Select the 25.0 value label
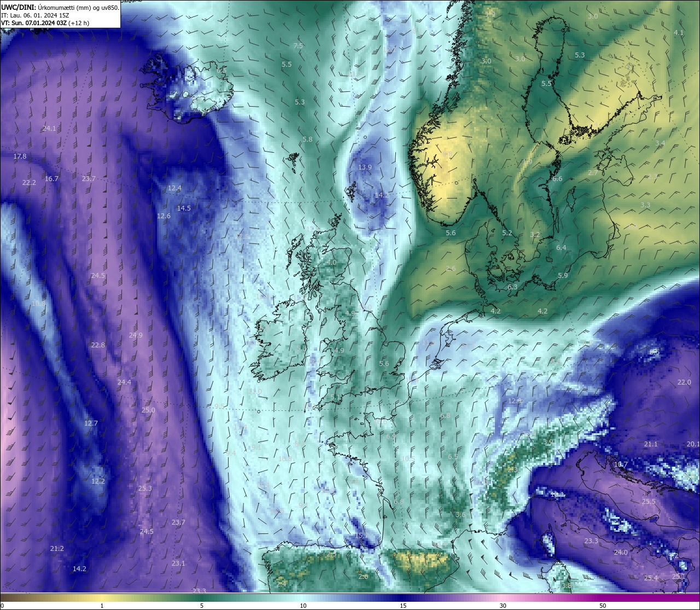The image size is (700, 610). tap(148, 410)
